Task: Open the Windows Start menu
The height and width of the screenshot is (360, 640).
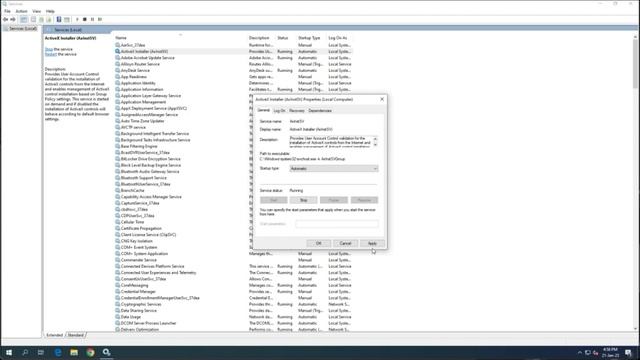Action: pyautogui.click(x=9, y=352)
